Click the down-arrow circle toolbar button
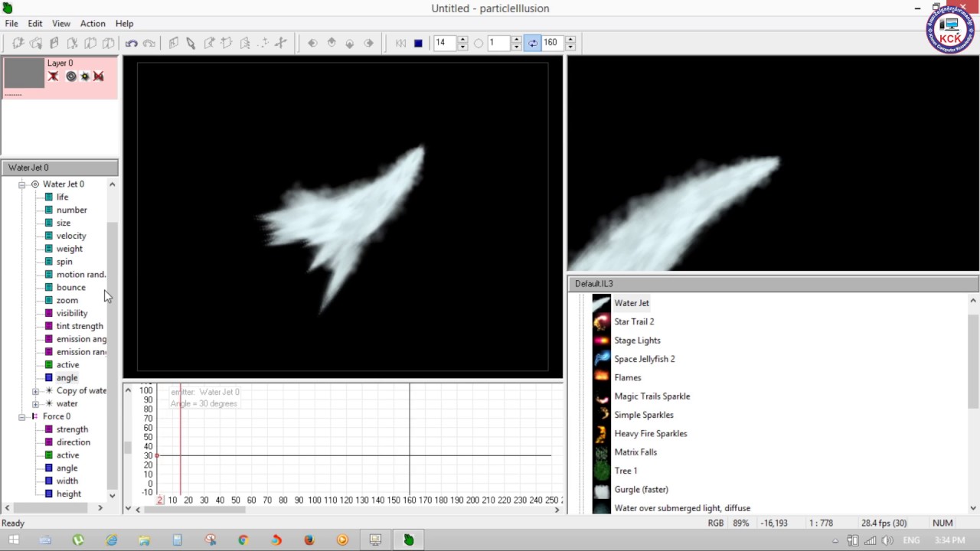Viewport: 980px width, 551px height. (x=350, y=43)
